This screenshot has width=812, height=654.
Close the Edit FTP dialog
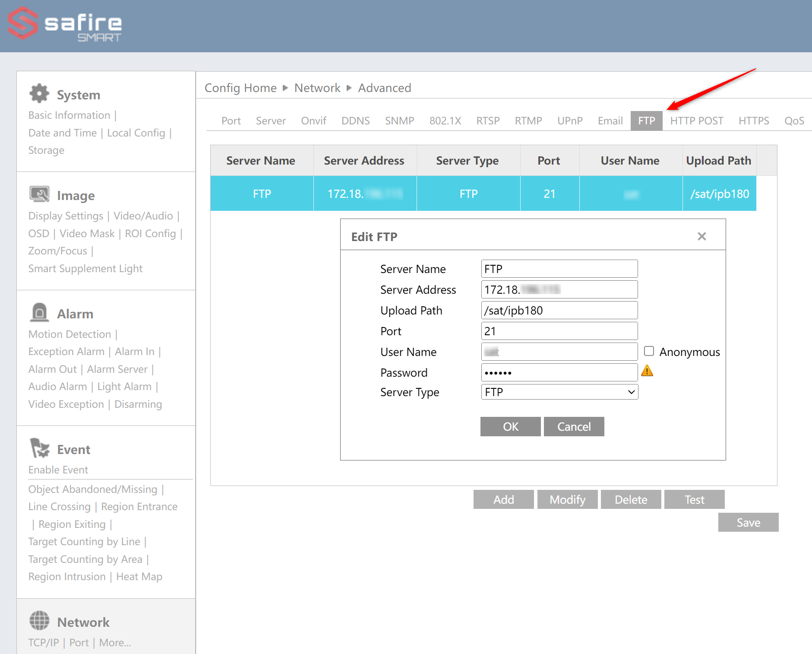point(701,236)
